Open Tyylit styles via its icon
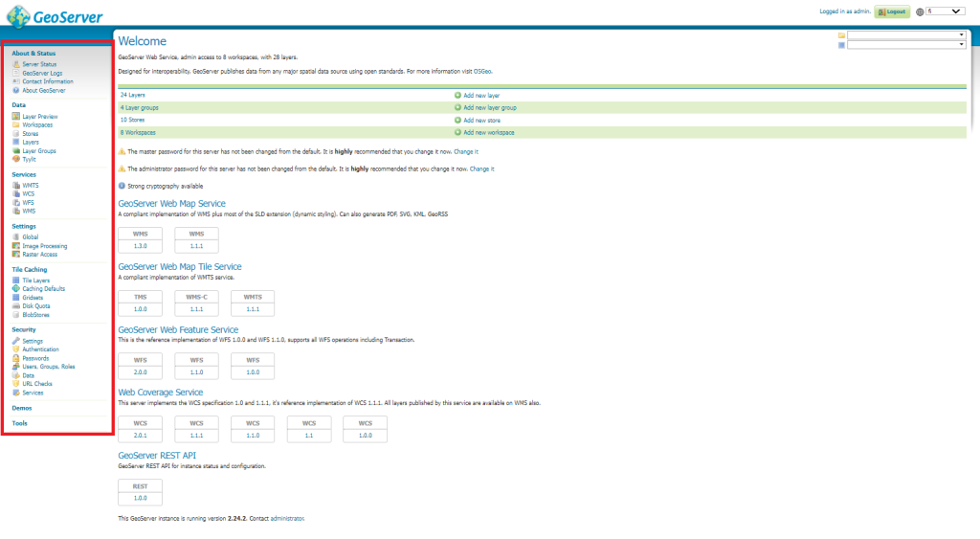 [16, 160]
